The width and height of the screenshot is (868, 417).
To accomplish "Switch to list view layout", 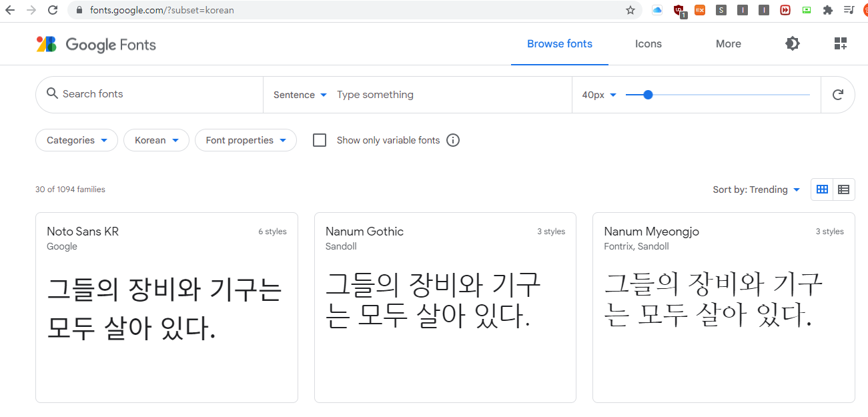I will click(x=843, y=189).
